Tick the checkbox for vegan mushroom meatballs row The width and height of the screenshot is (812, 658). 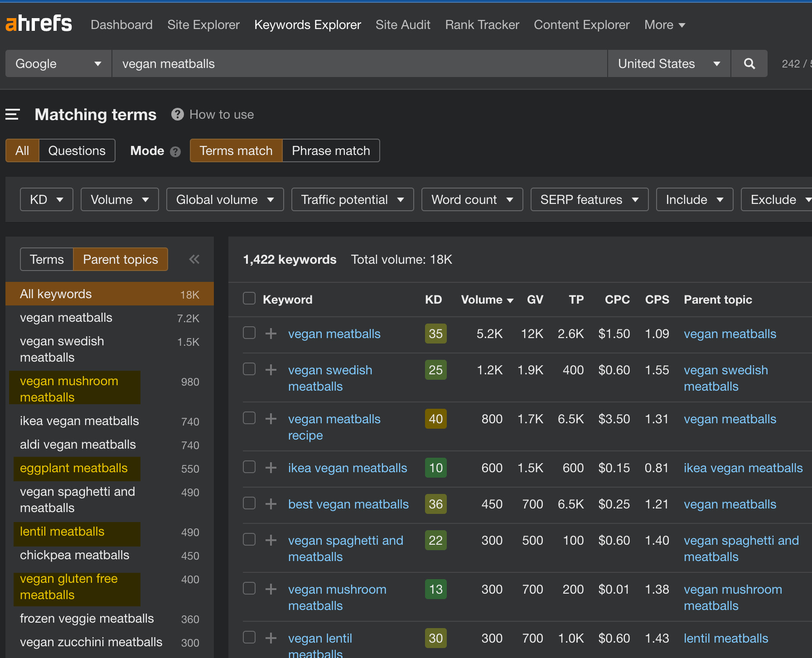(249, 588)
